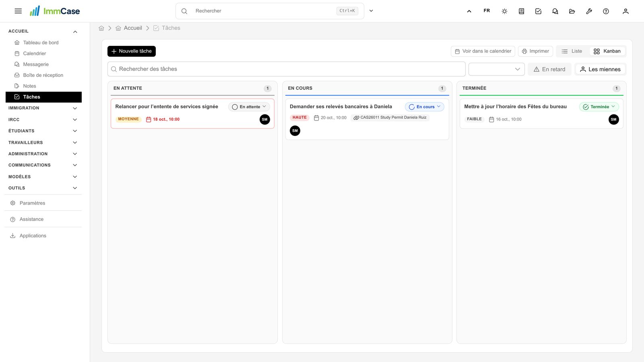Open the user profile icon
The height and width of the screenshot is (362, 644).
pos(625,11)
